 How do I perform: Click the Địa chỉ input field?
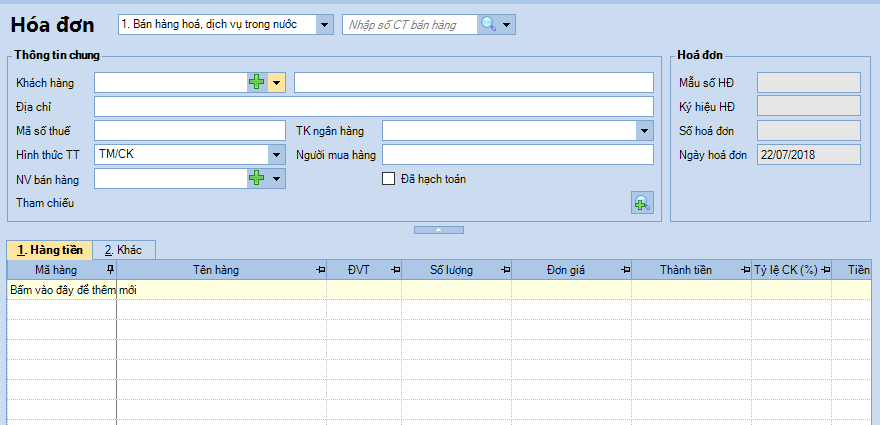[374, 107]
